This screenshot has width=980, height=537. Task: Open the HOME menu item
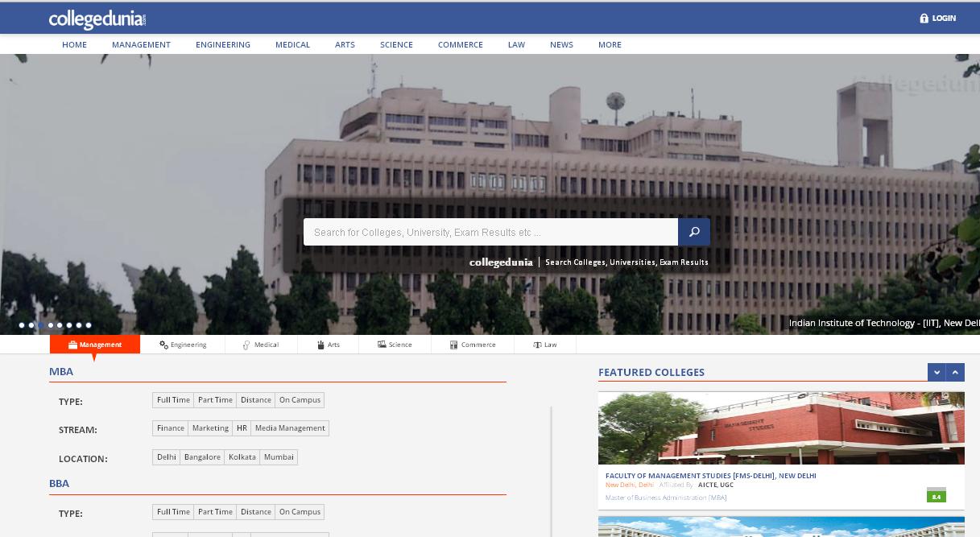point(74,44)
